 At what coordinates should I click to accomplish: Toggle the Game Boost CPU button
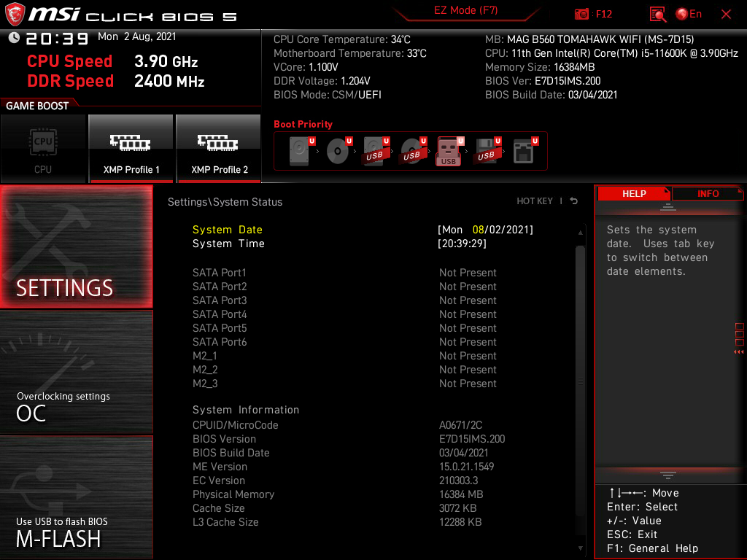43,149
